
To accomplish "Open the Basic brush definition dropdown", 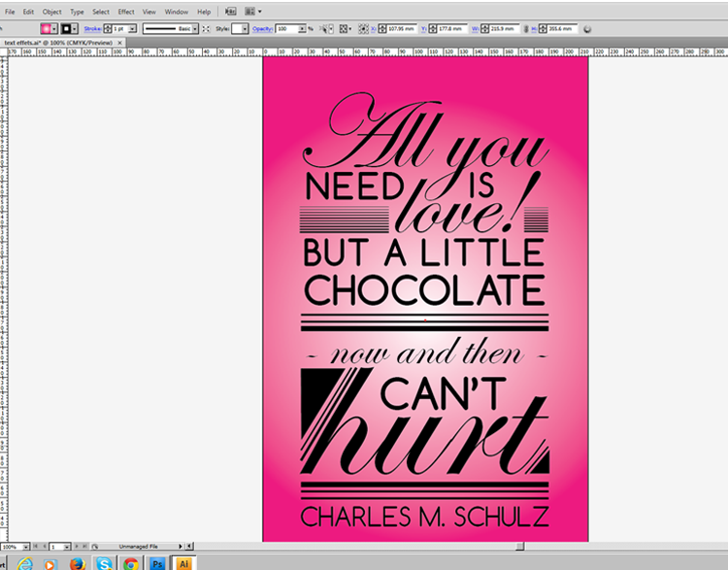I will (195, 29).
